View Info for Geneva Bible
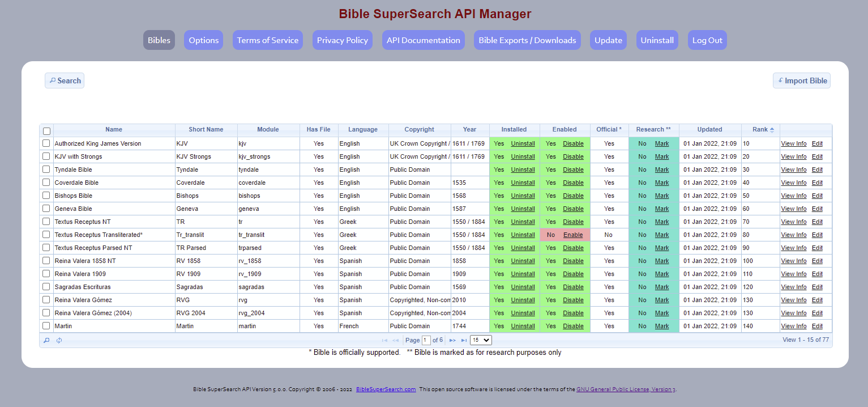The image size is (868, 407). coord(794,209)
